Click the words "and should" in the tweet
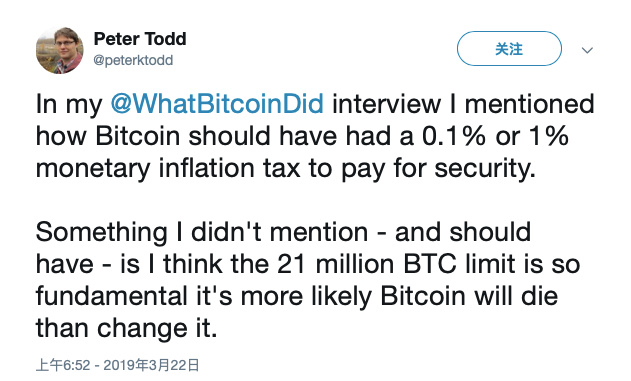 [x=463, y=232]
